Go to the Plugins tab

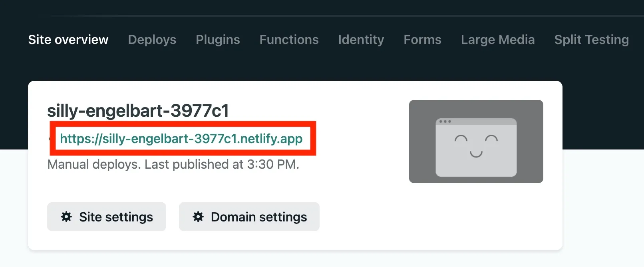[218, 40]
